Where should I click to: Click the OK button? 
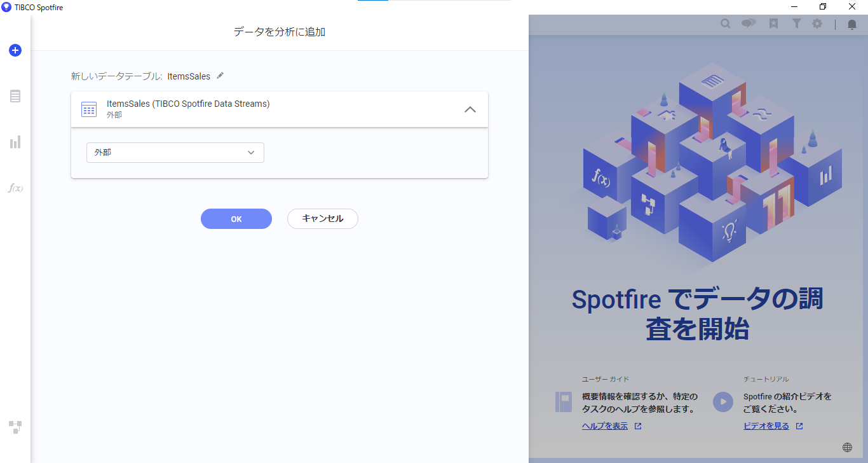[x=236, y=219]
